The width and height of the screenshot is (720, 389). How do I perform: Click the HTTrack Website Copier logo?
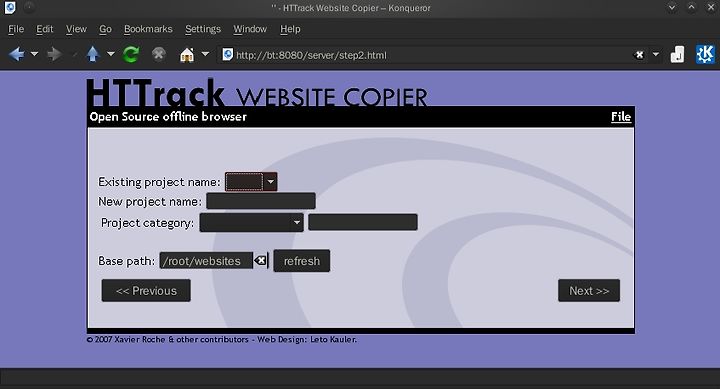pos(257,93)
